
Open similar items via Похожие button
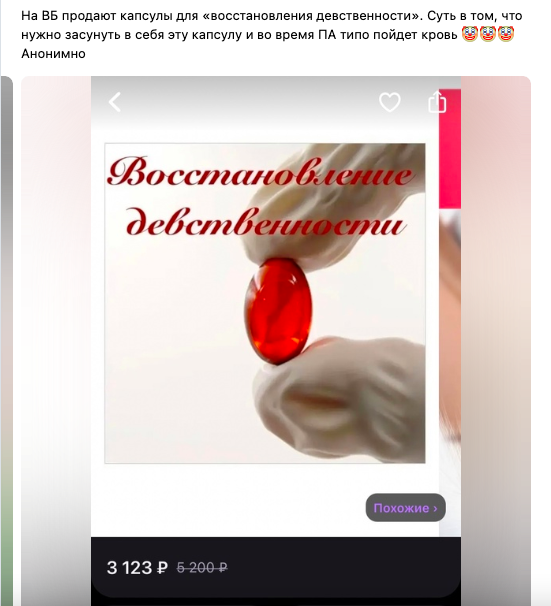405,507
